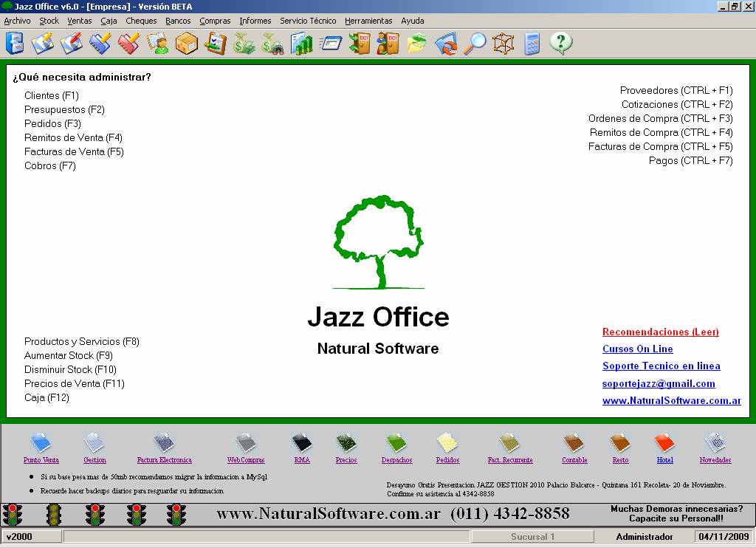This screenshot has width=756, height=548.
Task: Select Caja (F12)
Action: (x=47, y=397)
